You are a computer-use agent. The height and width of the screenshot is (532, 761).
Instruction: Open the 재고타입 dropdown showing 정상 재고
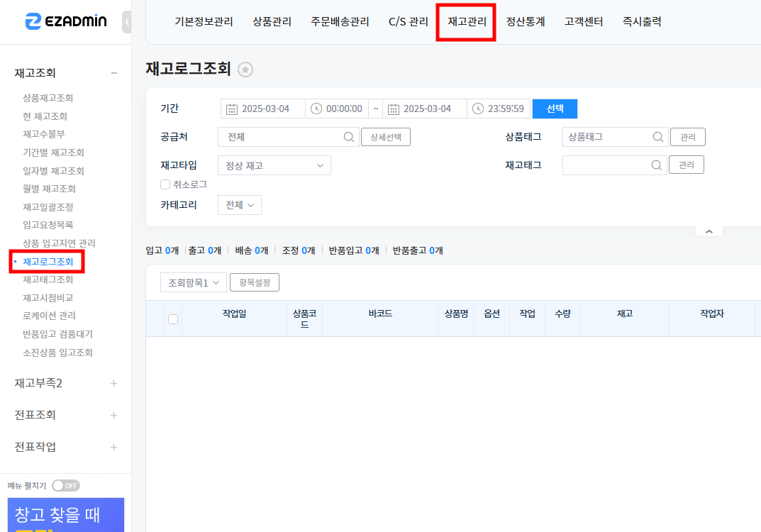pos(274,165)
